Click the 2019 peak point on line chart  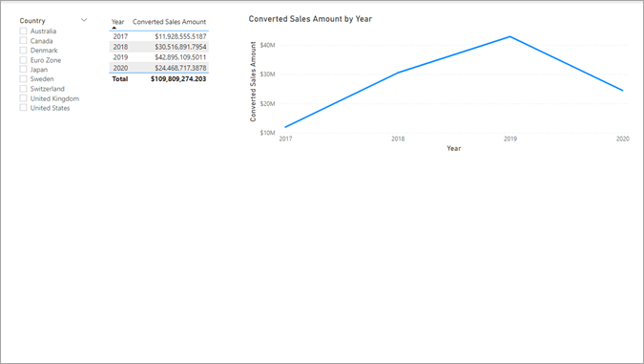pos(510,36)
